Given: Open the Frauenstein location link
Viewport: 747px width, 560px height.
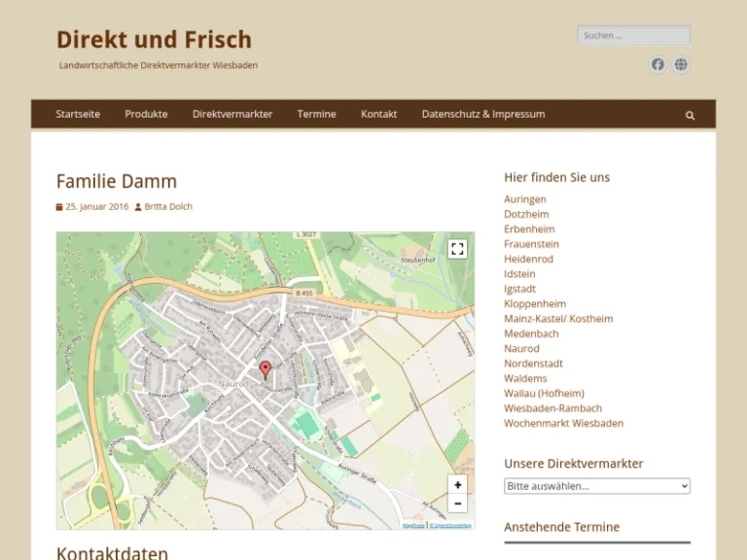Looking at the screenshot, I should 531,244.
